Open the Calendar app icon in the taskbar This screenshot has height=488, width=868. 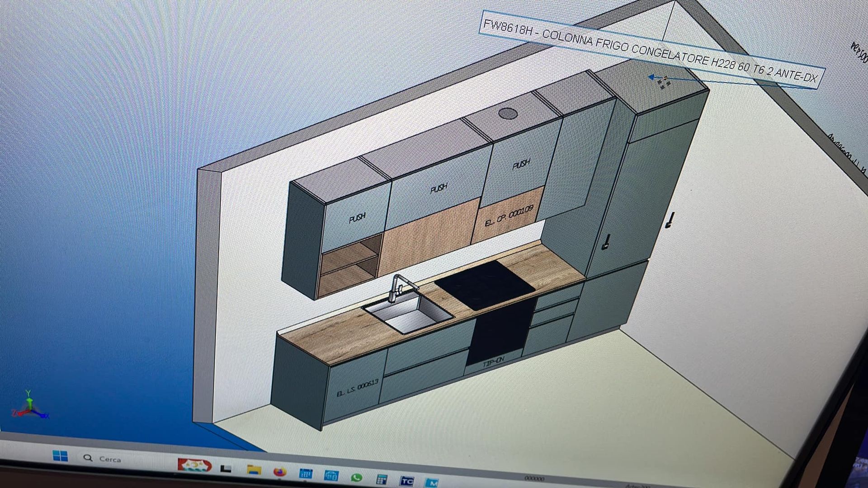click(x=306, y=474)
